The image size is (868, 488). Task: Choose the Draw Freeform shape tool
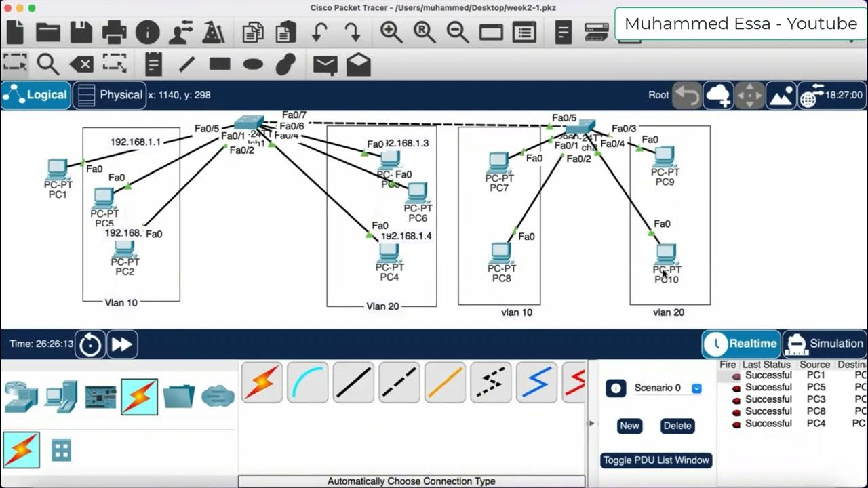[286, 64]
